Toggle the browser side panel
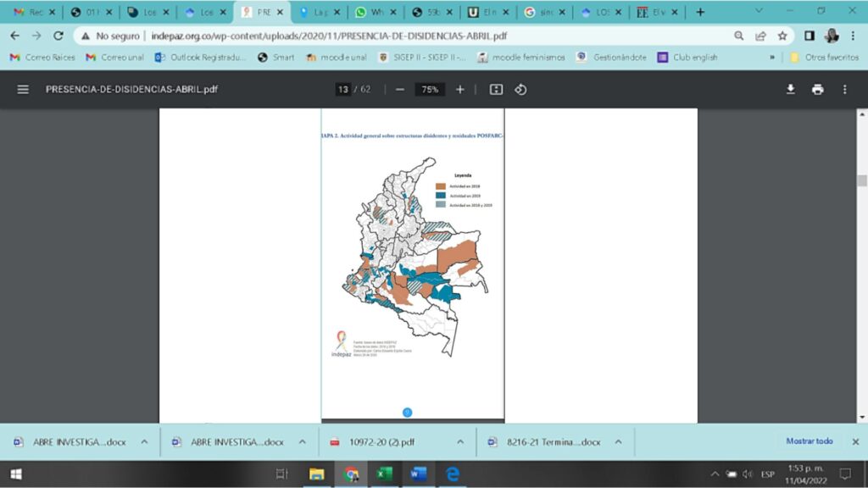This screenshot has width=868, height=488. pos(809,36)
